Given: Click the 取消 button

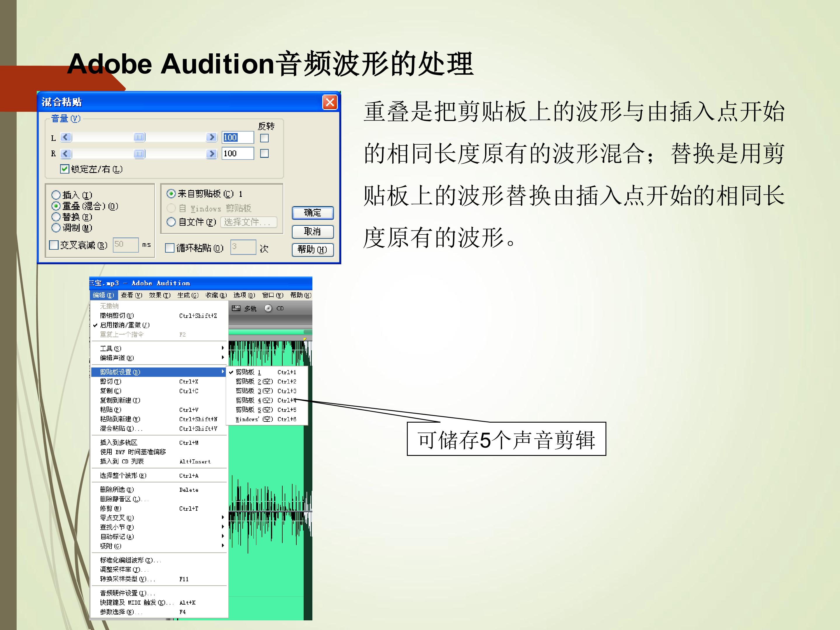Looking at the screenshot, I should tap(313, 231).
